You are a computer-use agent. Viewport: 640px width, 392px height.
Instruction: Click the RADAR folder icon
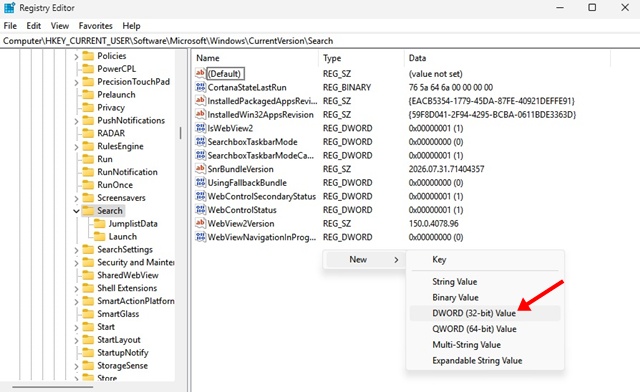click(x=88, y=133)
